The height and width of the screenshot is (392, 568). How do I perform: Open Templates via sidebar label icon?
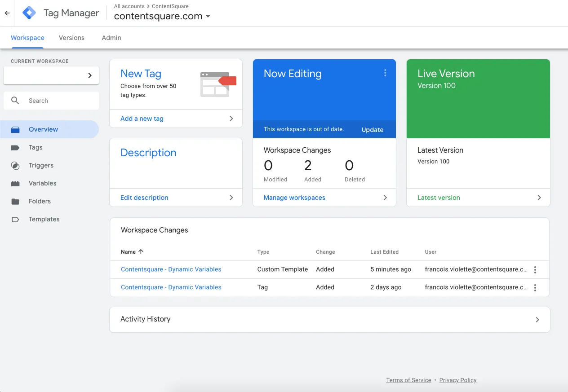point(15,219)
